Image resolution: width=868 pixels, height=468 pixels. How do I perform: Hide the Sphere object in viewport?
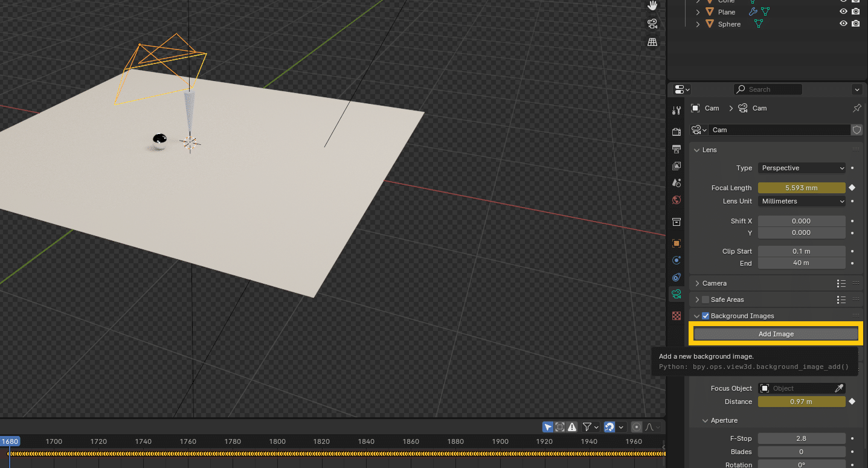[843, 24]
